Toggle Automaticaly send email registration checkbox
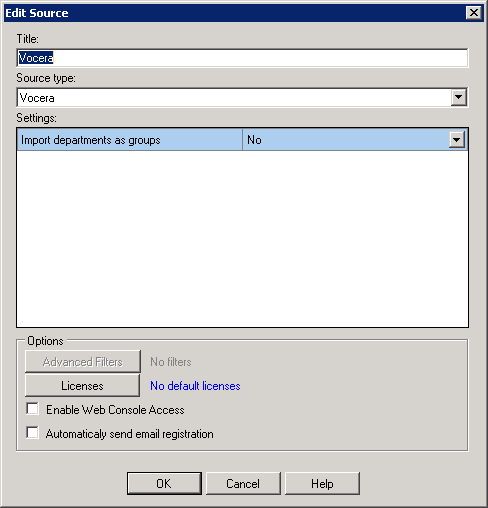This screenshot has height=508, width=488. point(33,433)
